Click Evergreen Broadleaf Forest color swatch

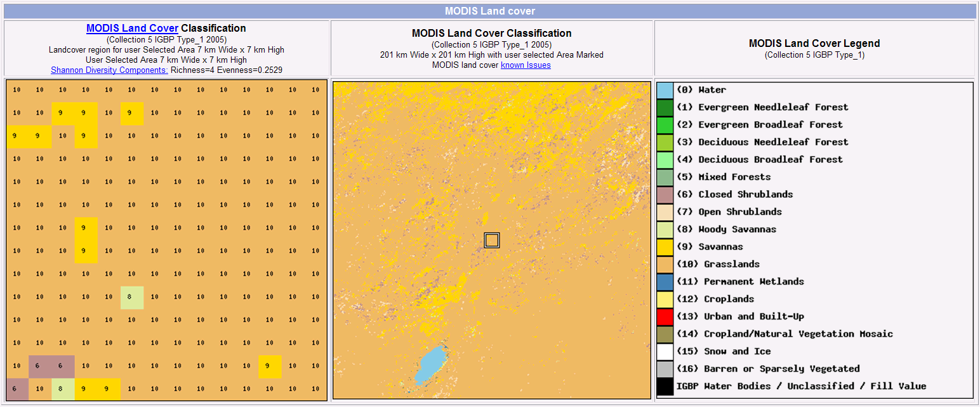(x=665, y=125)
